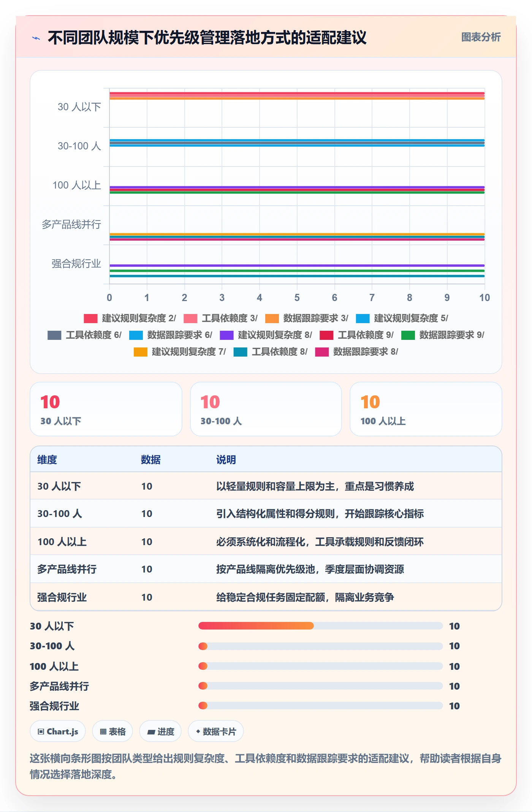Click the 数据 column header
Screen dimensions: 532x812
[151, 460]
